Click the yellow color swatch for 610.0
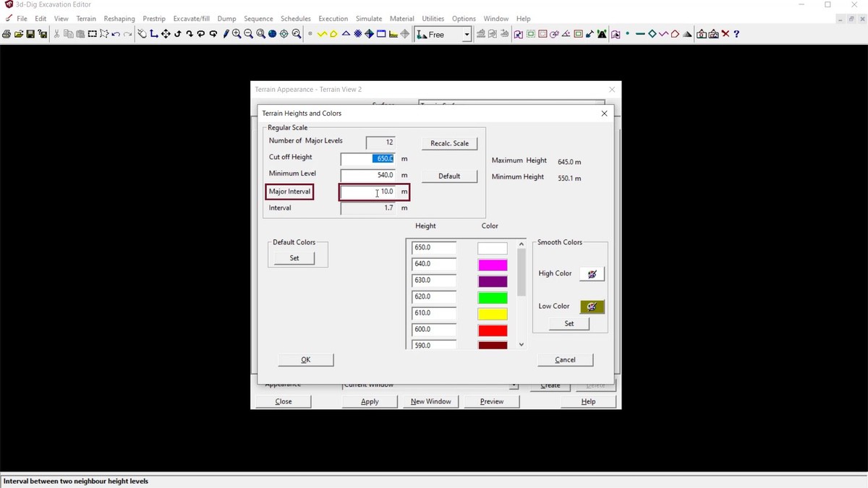The width and height of the screenshot is (868, 488). (x=493, y=314)
